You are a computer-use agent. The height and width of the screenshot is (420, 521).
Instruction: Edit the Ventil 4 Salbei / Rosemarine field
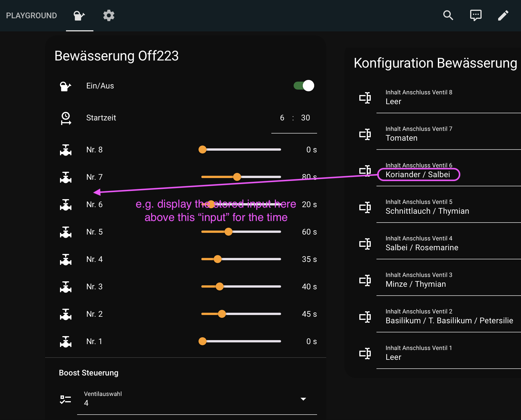tap(422, 247)
